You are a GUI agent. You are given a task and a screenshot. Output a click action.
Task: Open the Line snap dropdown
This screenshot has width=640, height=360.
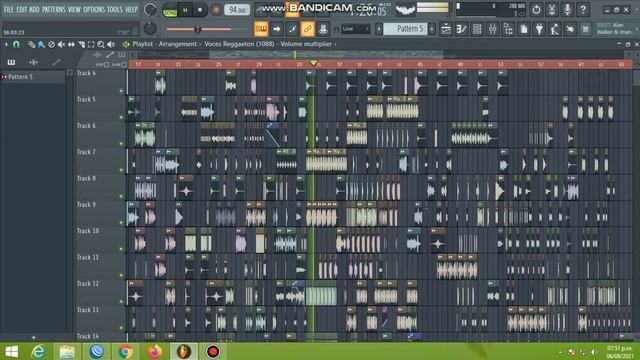click(355, 29)
